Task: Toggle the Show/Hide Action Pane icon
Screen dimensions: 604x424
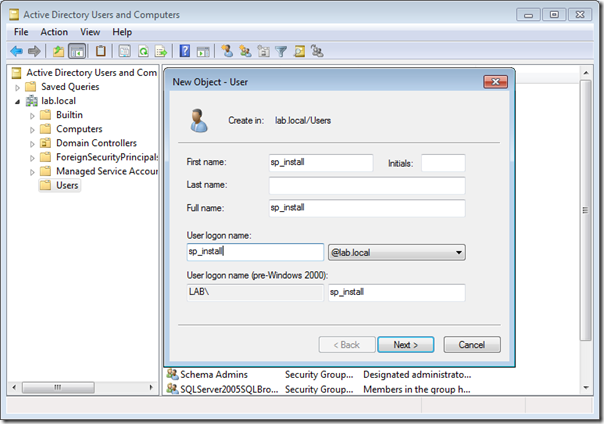Action: click(203, 51)
